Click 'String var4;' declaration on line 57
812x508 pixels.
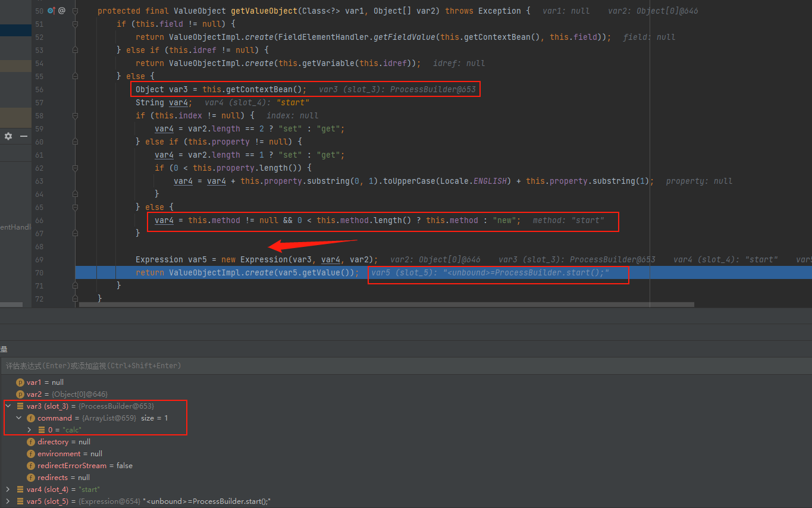pyautogui.click(x=164, y=102)
